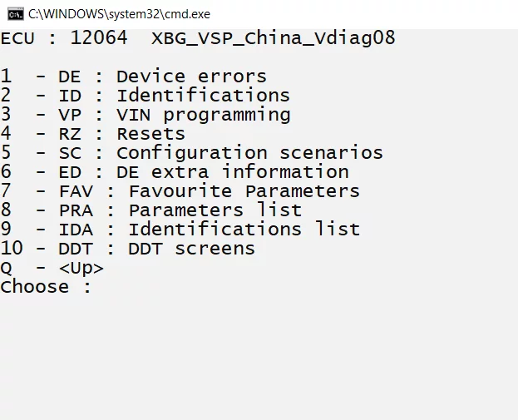The height and width of the screenshot is (420, 518).
Task: Click the window title C:\WINDOWS\system32\cmd.exe
Action: click(119, 14)
